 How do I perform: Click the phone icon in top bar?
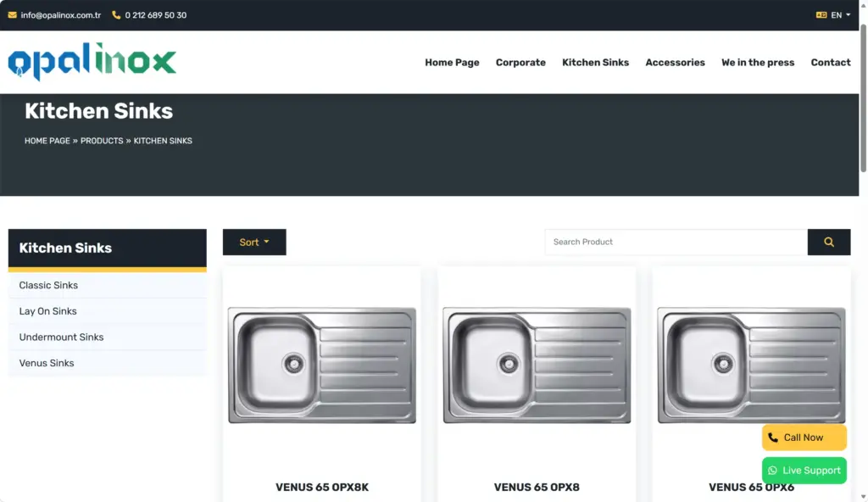(x=116, y=15)
